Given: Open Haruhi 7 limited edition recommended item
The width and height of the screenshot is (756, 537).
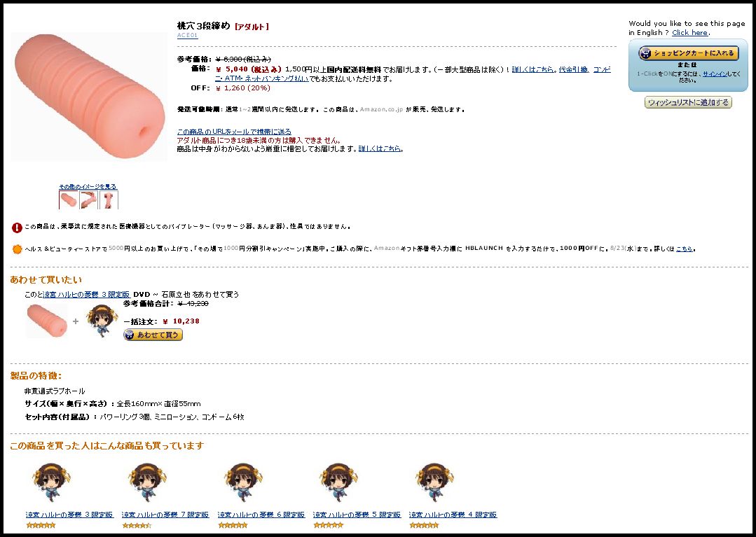Looking at the screenshot, I should 165,515.
